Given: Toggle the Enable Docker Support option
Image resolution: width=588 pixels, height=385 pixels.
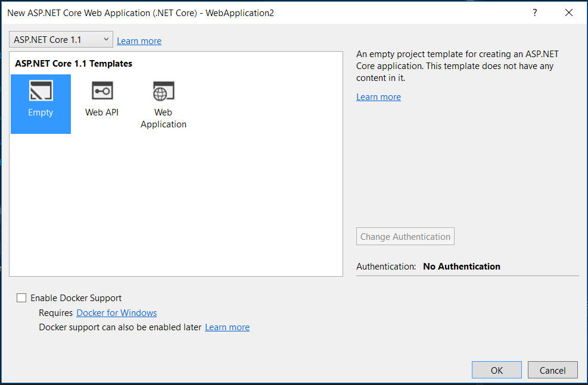Looking at the screenshot, I should pos(21,298).
